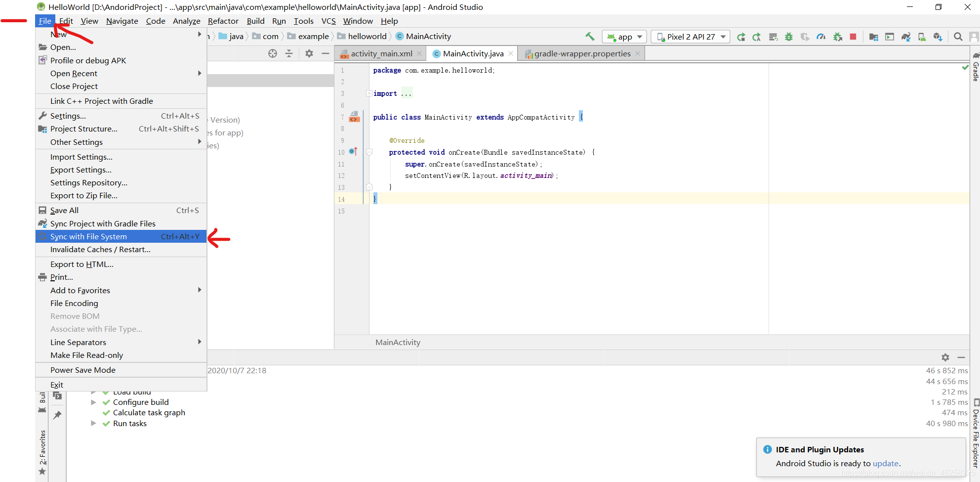The image size is (980, 482).
Task: Open the Add to Favorites submenu
Action: 121,291
